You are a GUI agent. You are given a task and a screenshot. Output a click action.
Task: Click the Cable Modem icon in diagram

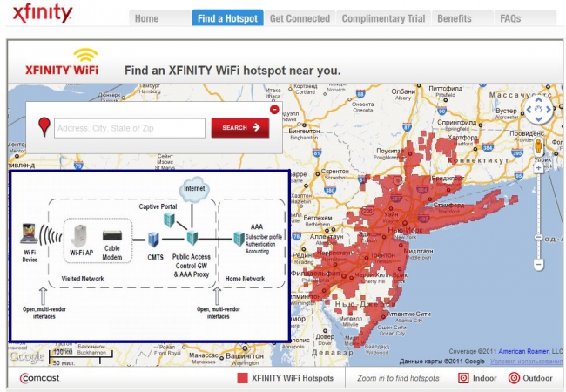112,236
